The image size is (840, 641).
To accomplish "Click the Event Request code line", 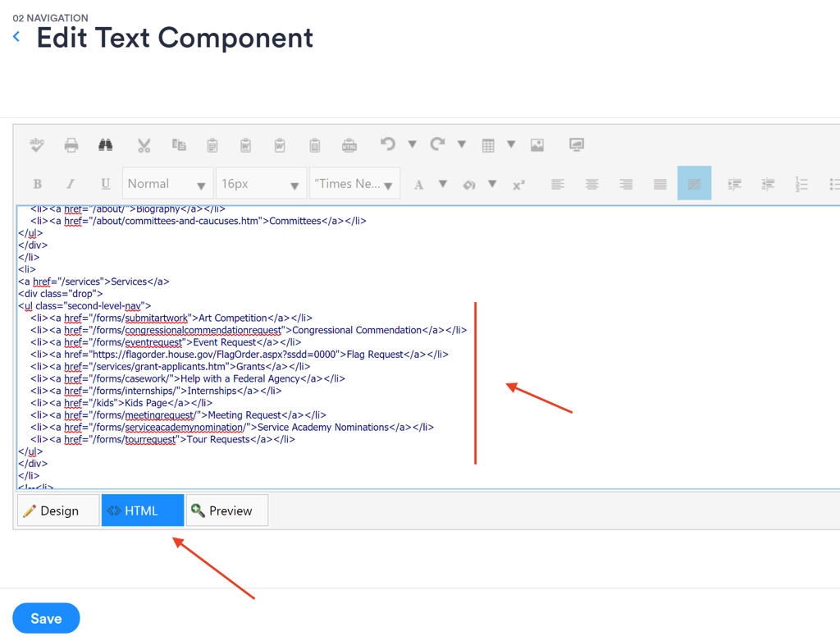I will (x=166, y=342).
